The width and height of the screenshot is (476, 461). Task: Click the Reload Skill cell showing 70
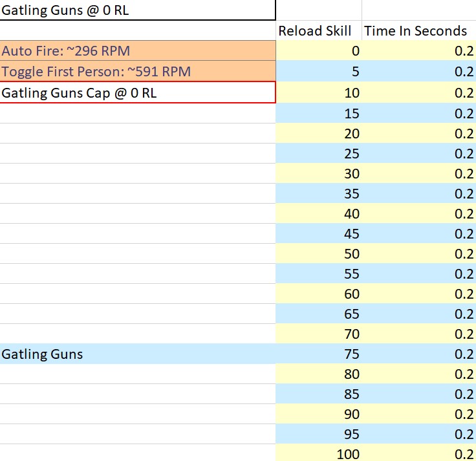point(318,334)
